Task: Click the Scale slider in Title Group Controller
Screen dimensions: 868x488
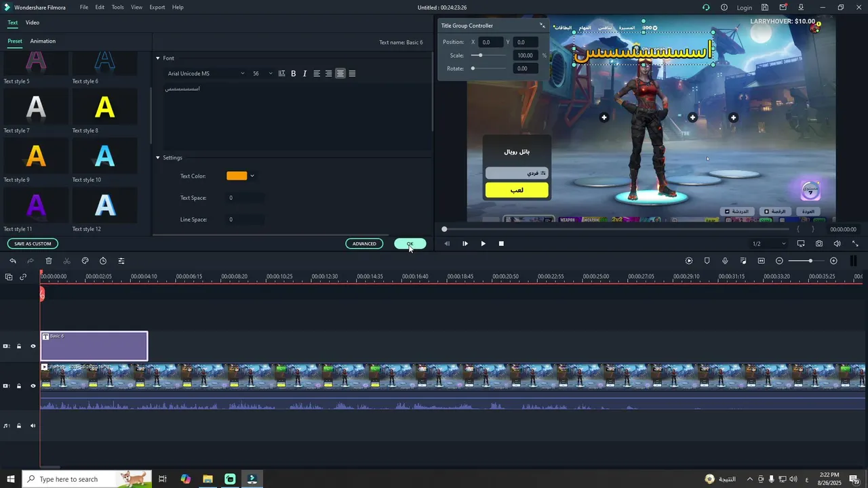Action: (x=489, y=56)
